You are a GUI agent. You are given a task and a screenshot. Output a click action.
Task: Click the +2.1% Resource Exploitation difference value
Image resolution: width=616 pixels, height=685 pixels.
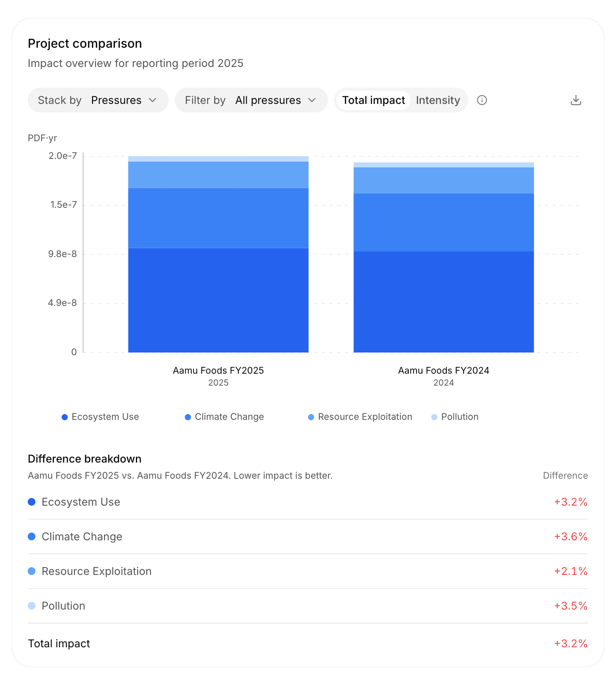(571, 571)
